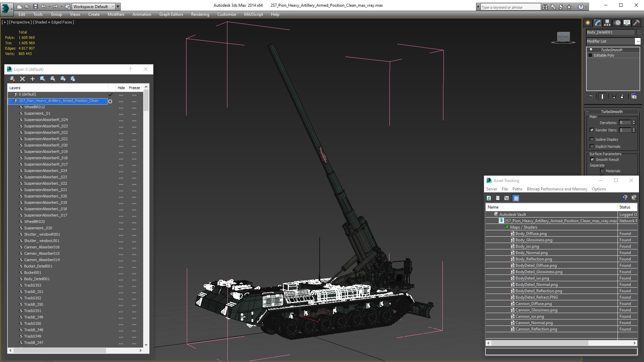Toggle Hide for WheelBR012 layer row

121,108
